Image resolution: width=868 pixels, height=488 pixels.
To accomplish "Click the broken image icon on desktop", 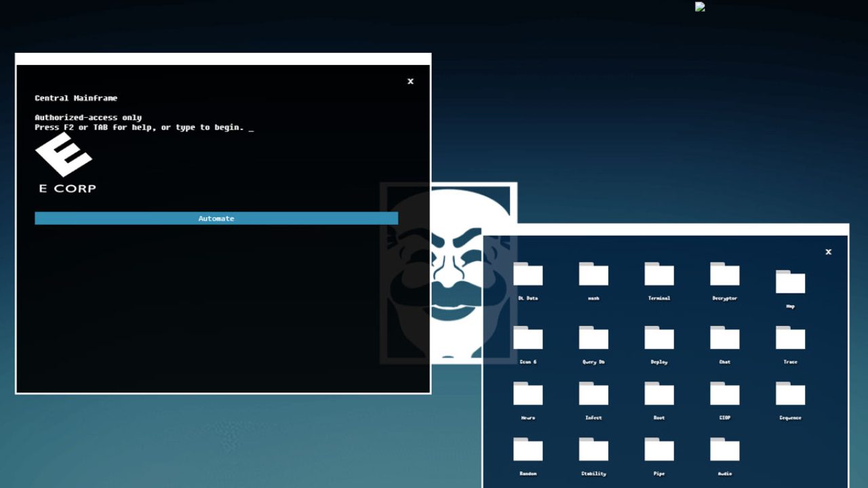I will [x=701, y=7].
